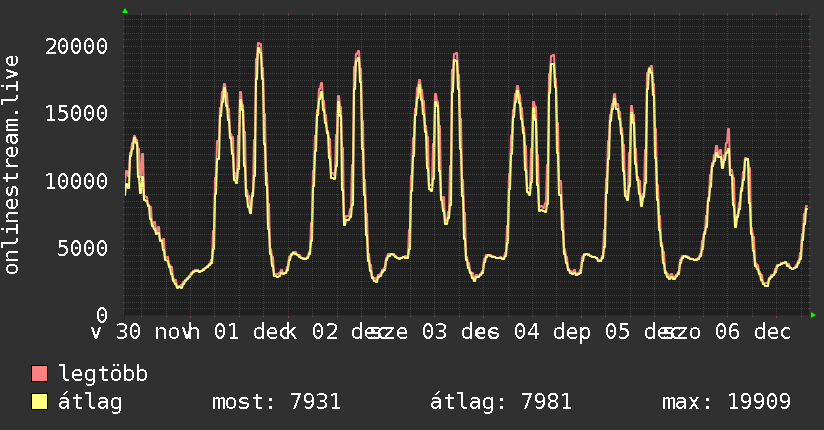
Task: Click the yellow átlag legend swatch
Action: point(39,402)
